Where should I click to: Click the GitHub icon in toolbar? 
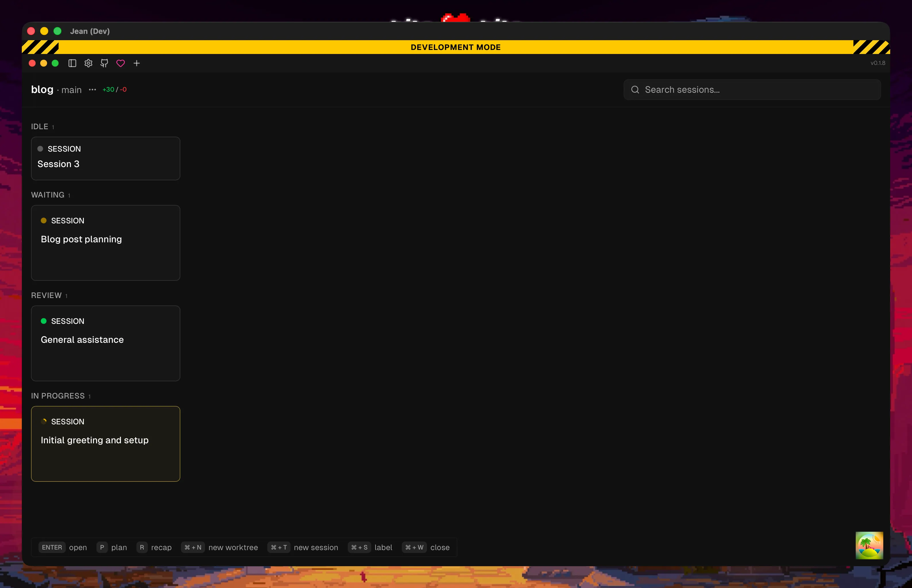(104, 63)
